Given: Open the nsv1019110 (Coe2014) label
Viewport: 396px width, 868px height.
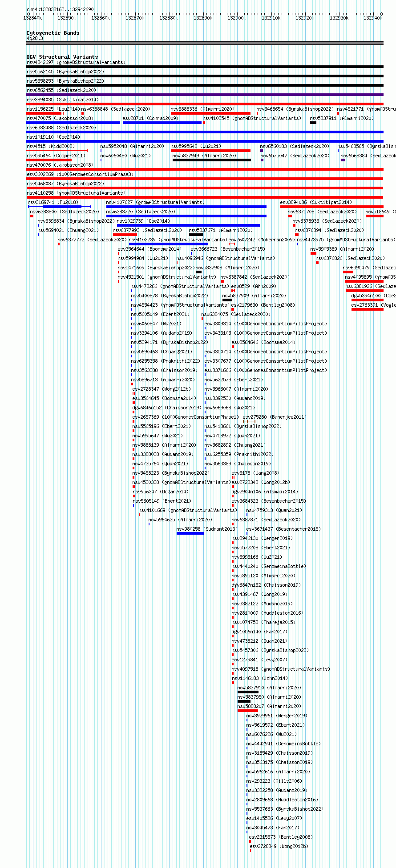Looking at the screenshot, I should 53,137.
